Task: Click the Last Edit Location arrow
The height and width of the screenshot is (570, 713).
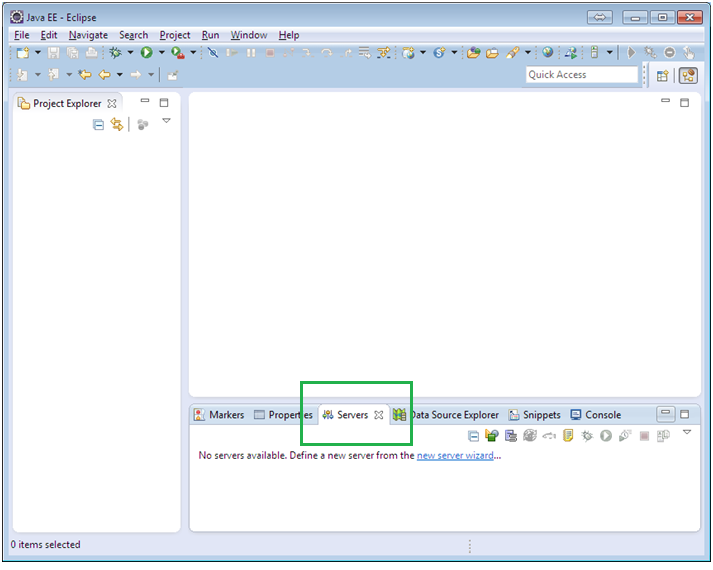Action: pyautogui.click(x=85, y=75)
